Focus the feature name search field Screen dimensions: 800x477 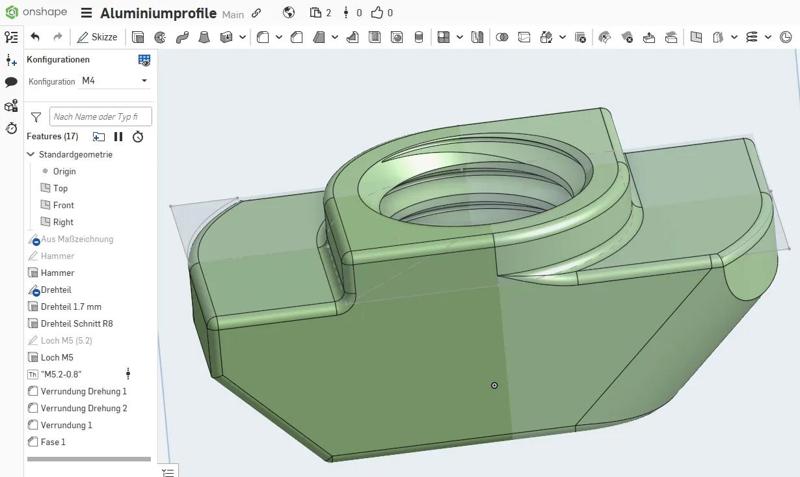[101, 117]
